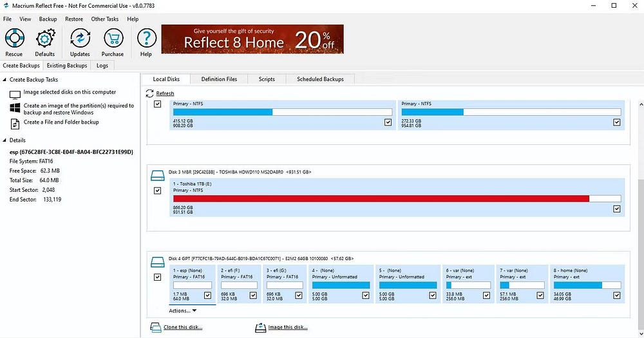Open the Backup menu

coord(48,19)
